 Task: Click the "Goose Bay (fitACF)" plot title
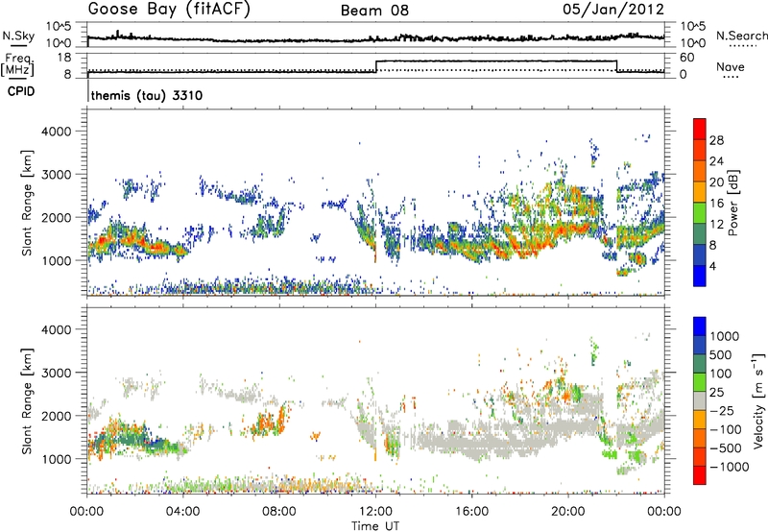(169, 10)
